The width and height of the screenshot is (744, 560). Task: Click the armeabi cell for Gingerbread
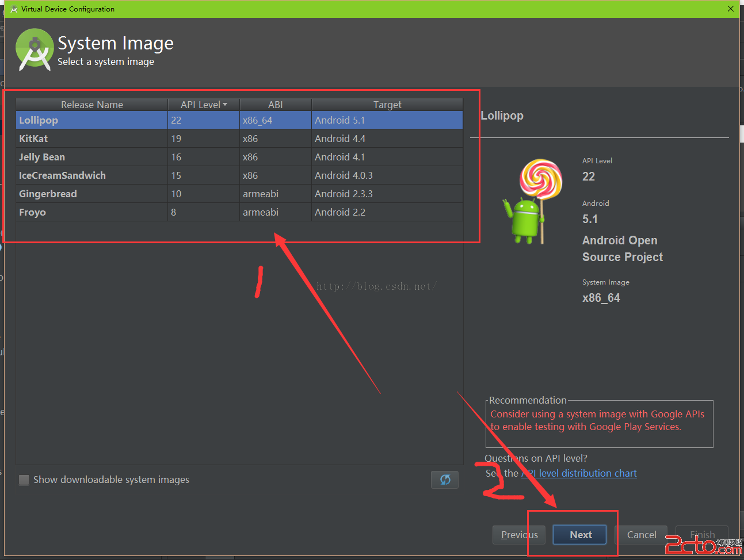click(276, 194)
